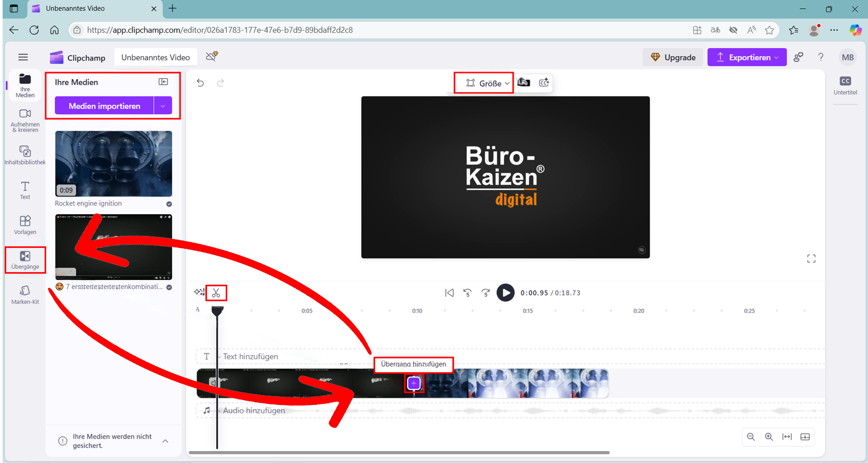Click the 0:10 mark on the timeline ruler
This screenshot has height=463, width=868.
tap(417, 311)
